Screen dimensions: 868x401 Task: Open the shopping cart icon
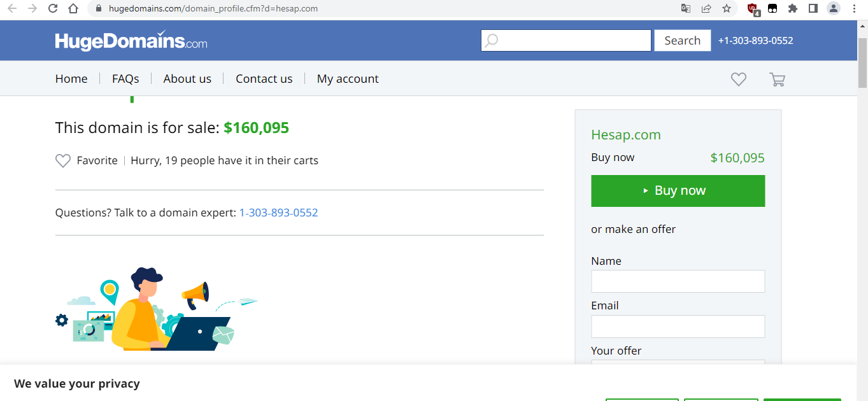pos(777,80)
